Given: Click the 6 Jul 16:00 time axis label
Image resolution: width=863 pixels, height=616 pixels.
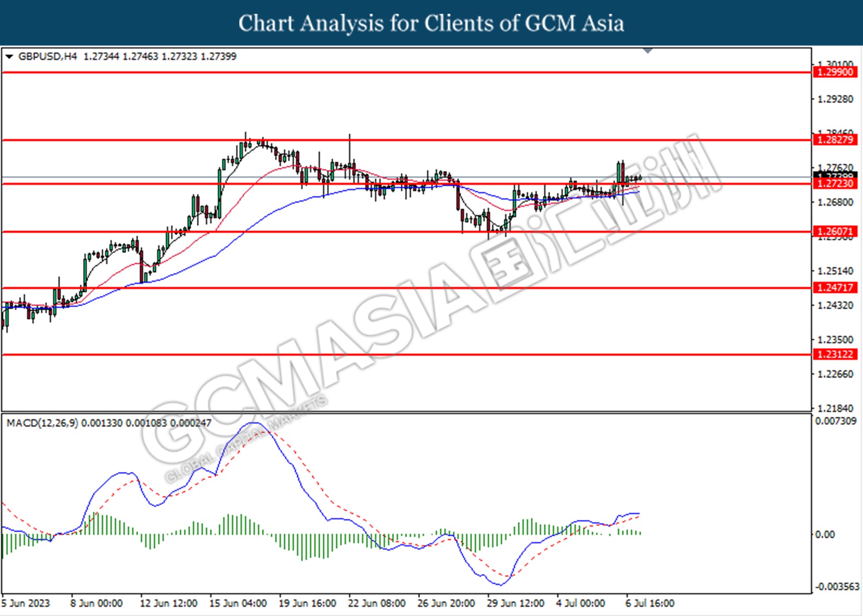Looking at the screenshot, I should click(x=650, y=603).
